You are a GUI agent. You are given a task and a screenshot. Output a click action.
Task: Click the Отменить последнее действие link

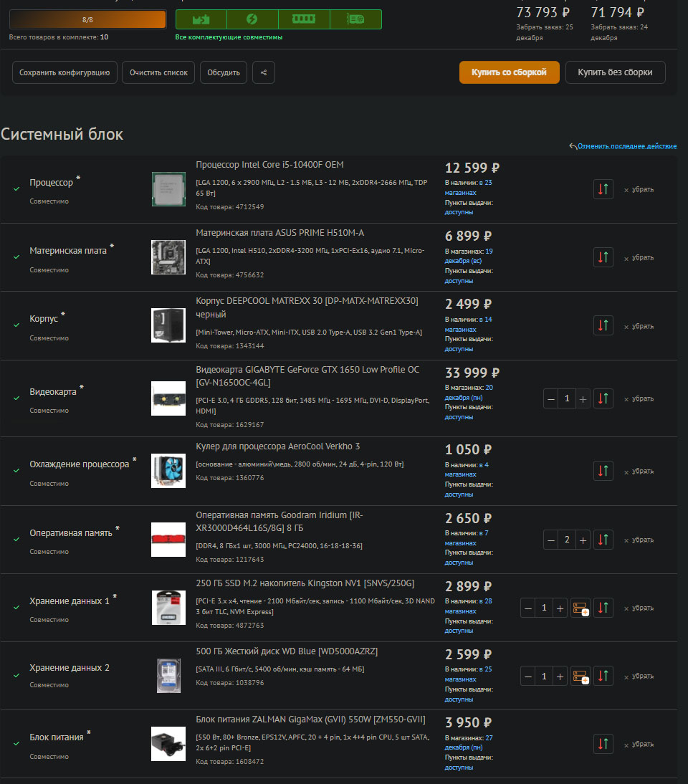click(x=627, y=146)
